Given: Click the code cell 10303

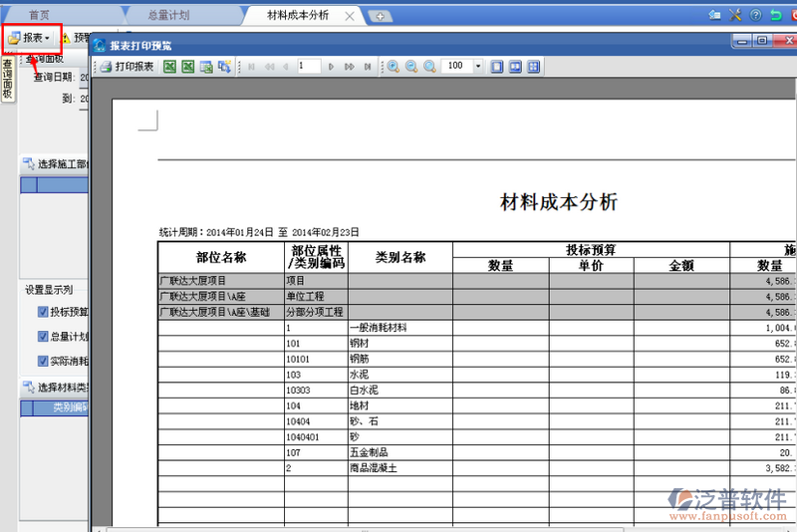Looking at the screenshot, I should tap(316, 391).
